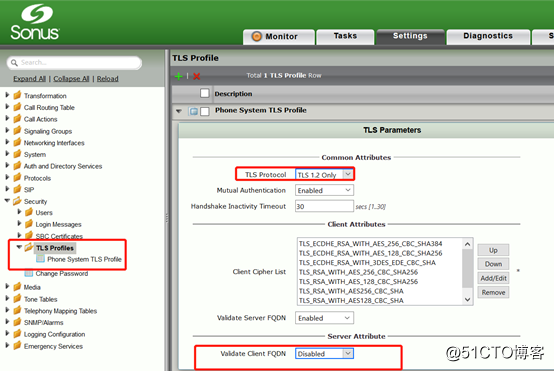Select TLS_RSA_WITH_AES_256_CBC_SHA256 cipher
The width and height of the screenshot is (554, 371).
click(x=358, y=272)
